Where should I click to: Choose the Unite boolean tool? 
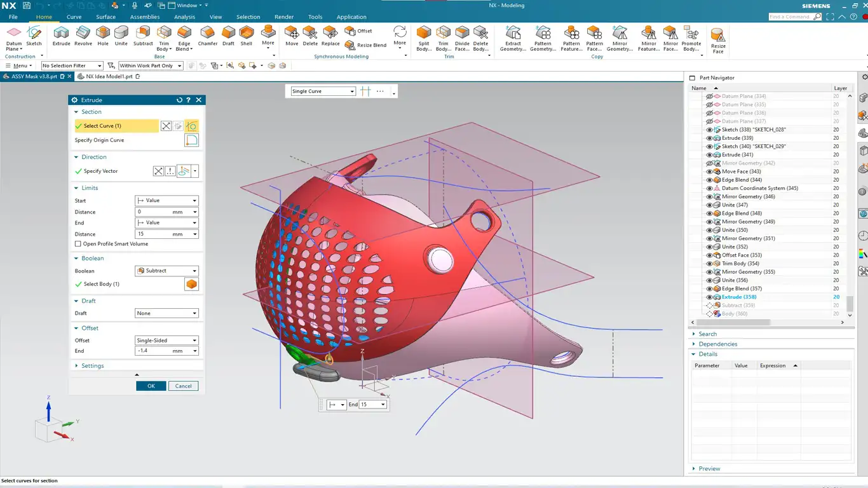point(121,36)
